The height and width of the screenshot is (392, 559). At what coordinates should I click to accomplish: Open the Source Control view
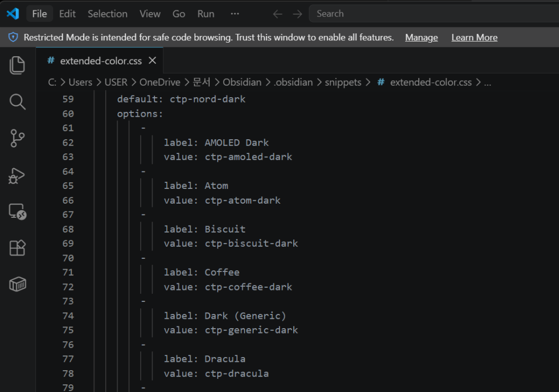[17, 138]
